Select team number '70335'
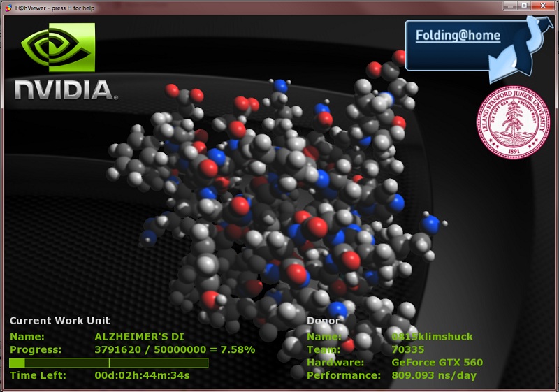 tap(408, 349)
